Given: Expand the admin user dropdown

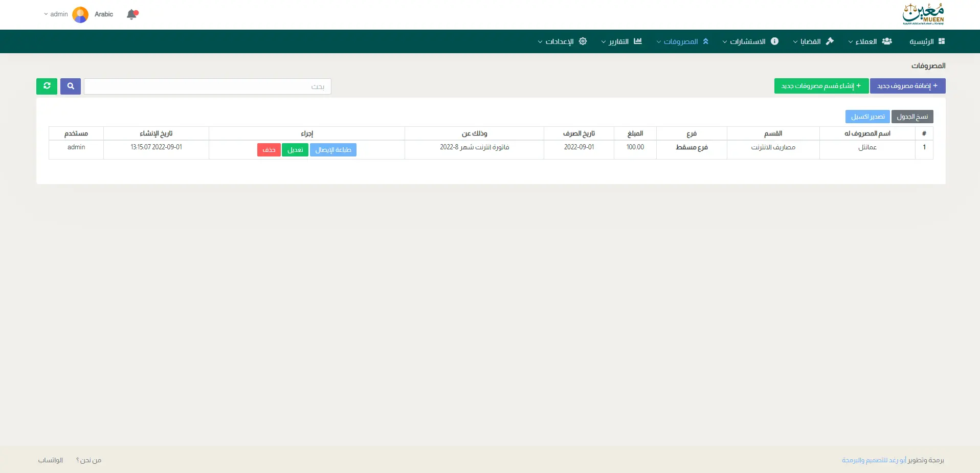Looking at the screenshot, I should (x=56, y=14).
